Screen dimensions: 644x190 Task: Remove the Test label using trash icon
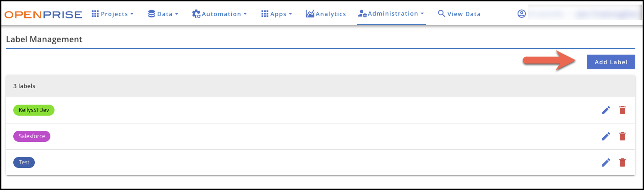pyautogui.click(x=622, y=162)
